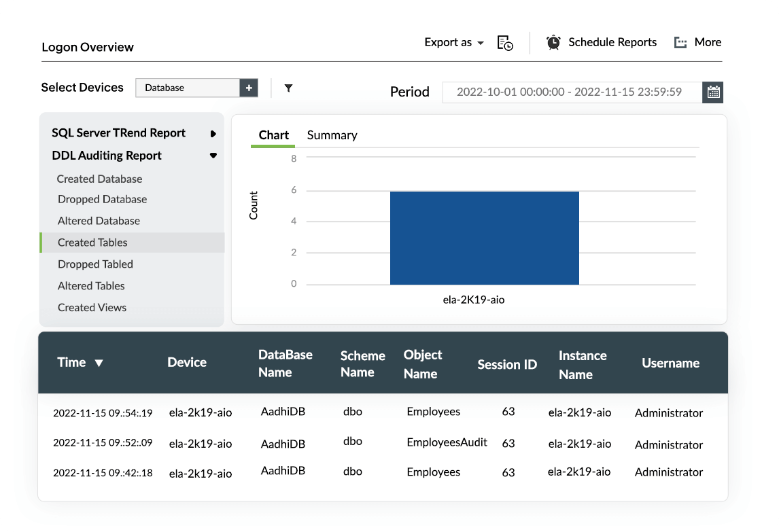Viewport: 779px width, 532px height.
Task: Switch to the Summary tab
Action: click(x=332, y=135)
